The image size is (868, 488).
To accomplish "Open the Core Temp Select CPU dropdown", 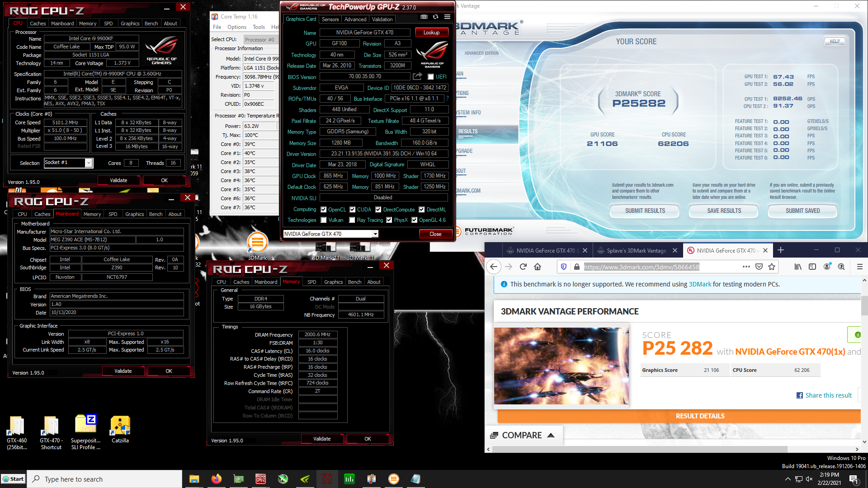I will pos(260,40).
